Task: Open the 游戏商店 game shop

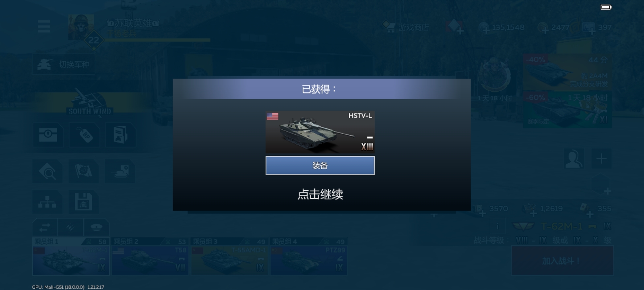Action: [407, 27]
